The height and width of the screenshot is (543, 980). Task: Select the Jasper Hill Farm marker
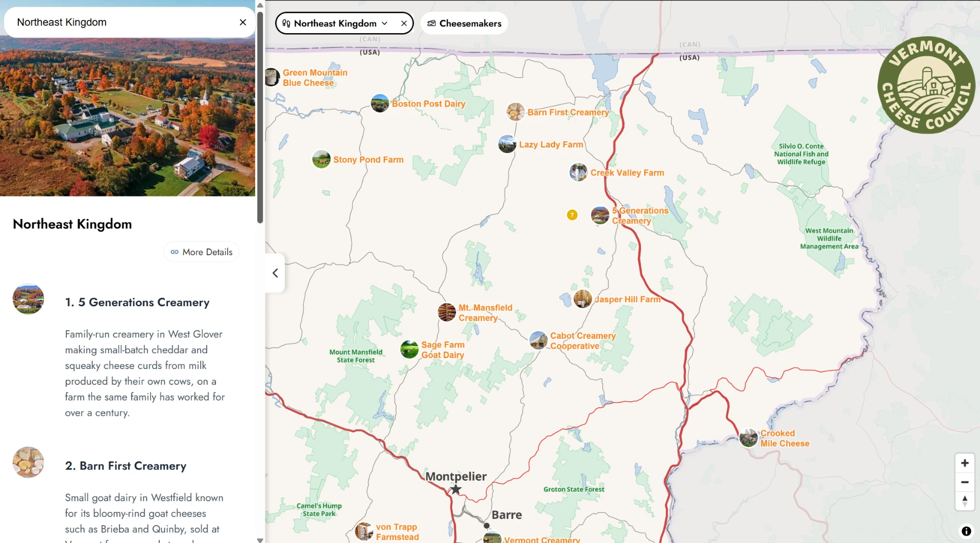tap(582, 299)
